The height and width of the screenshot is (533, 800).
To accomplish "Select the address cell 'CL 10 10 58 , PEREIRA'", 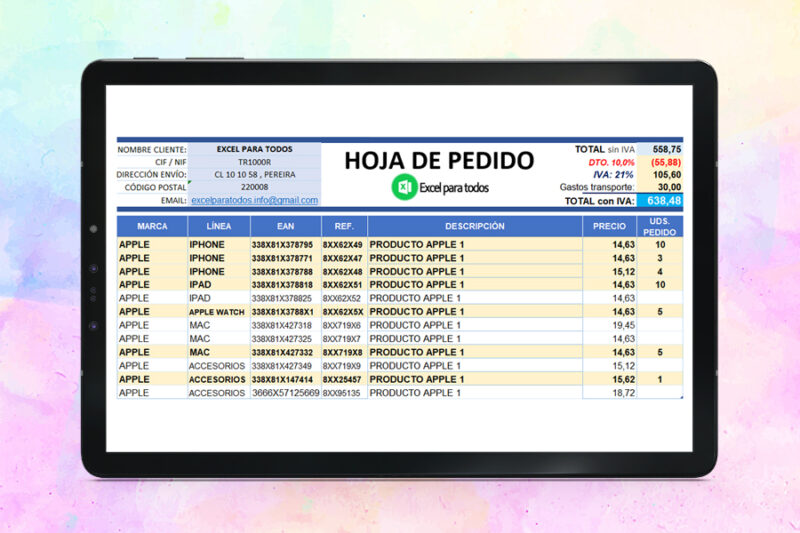I will click(255, 174).
